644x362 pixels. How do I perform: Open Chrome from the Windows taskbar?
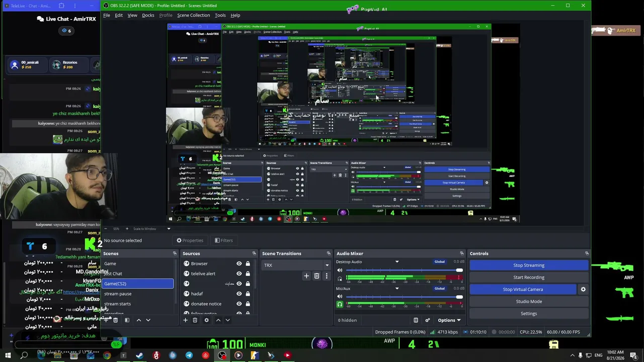(107, 355)
